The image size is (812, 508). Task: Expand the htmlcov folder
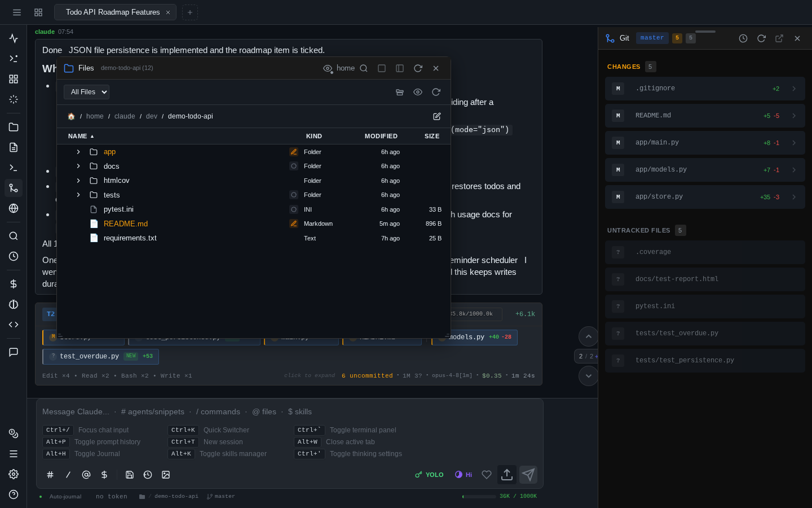pos(78,181)
